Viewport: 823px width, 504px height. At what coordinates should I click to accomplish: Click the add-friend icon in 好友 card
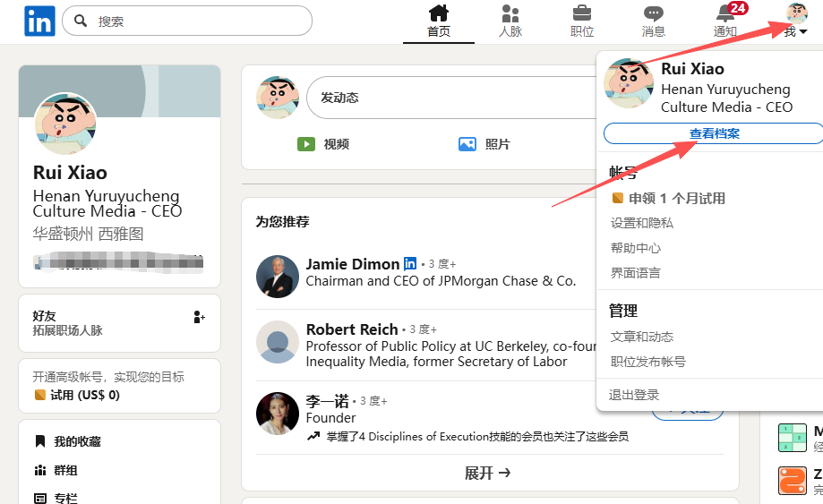(x=199, y=317)
